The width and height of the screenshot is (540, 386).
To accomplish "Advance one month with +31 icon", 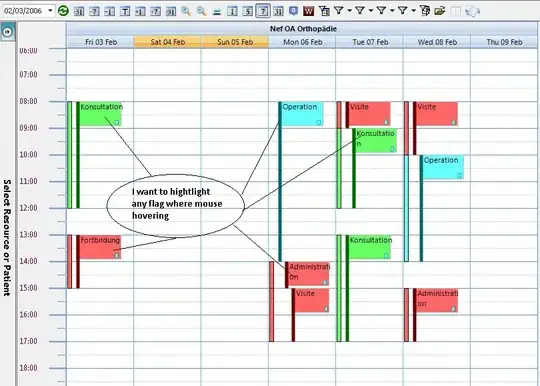I will [171, 11].
